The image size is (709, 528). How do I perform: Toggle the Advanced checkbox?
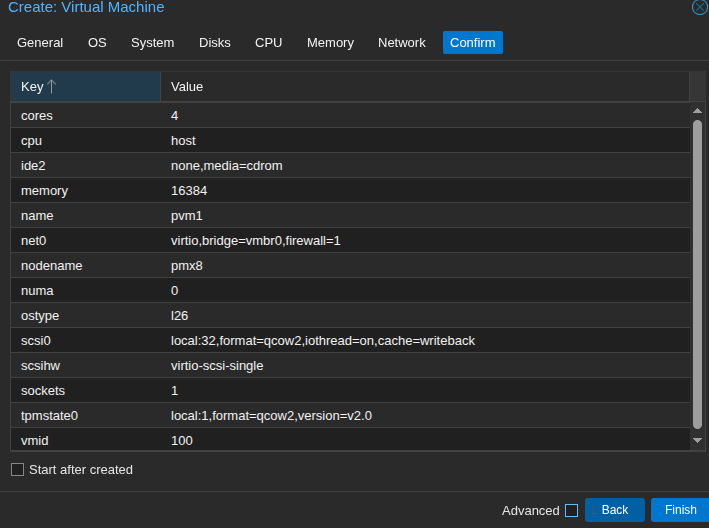[x=571, y=510]
